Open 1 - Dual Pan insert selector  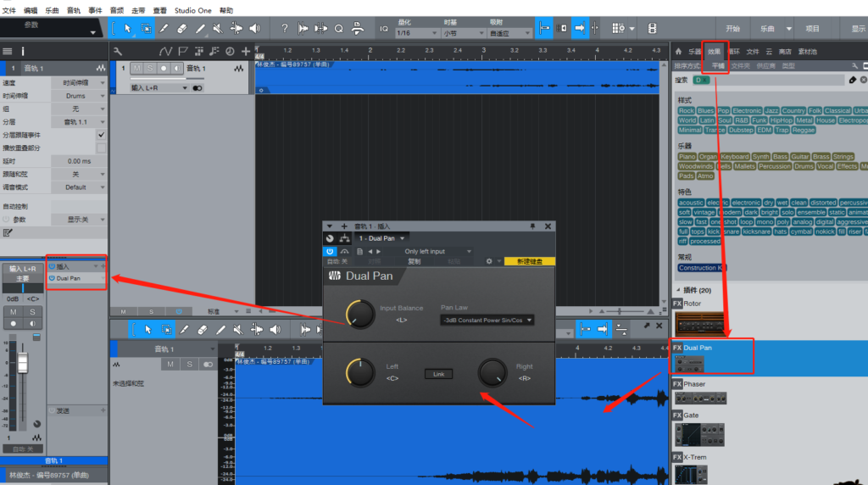point(381,238)
